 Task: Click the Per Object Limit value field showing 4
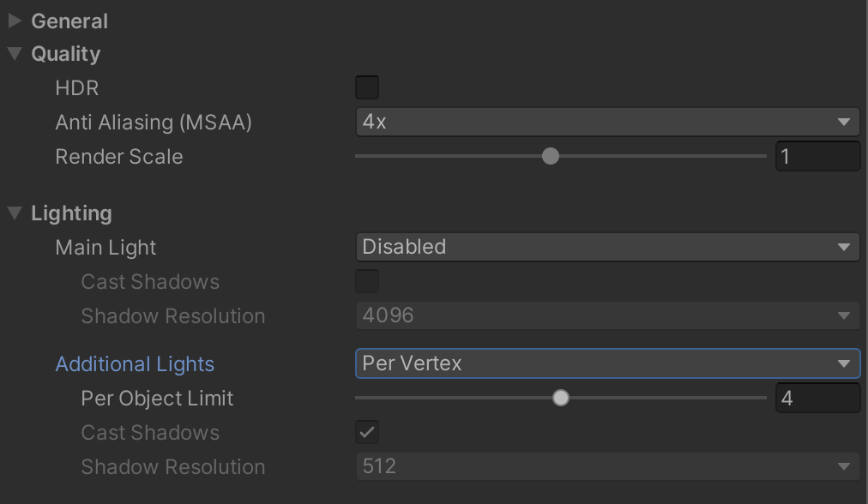tap(817, 398)
